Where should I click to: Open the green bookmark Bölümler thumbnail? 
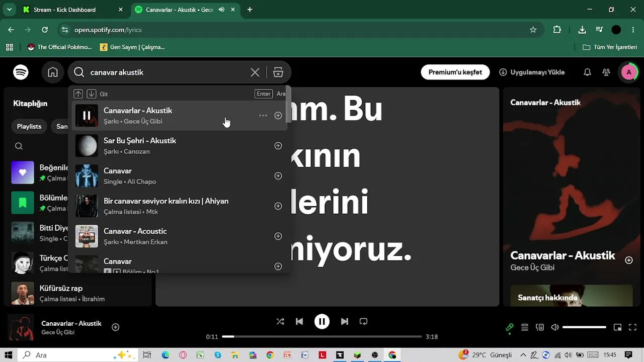pos(23,203)
